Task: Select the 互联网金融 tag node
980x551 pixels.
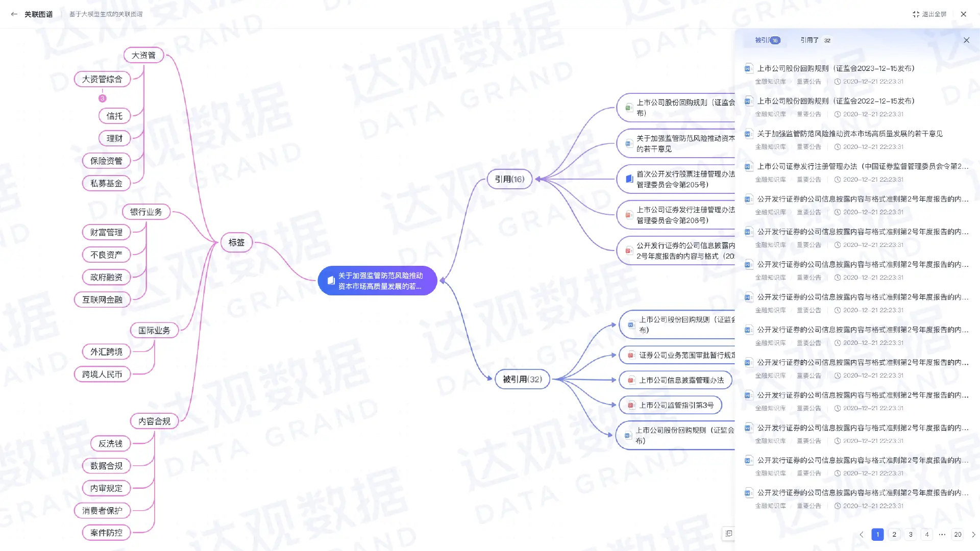Action: tap(102, 299)
